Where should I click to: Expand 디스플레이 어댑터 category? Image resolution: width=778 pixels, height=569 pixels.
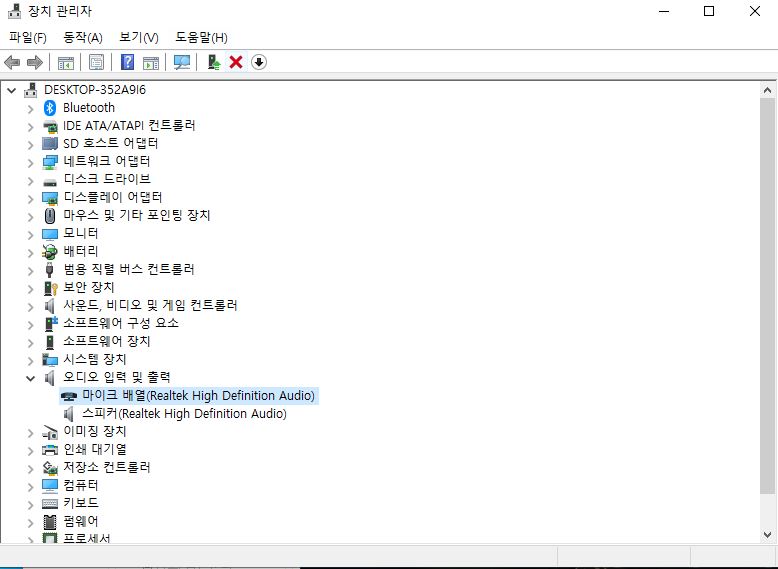click(x=30, y=198)
